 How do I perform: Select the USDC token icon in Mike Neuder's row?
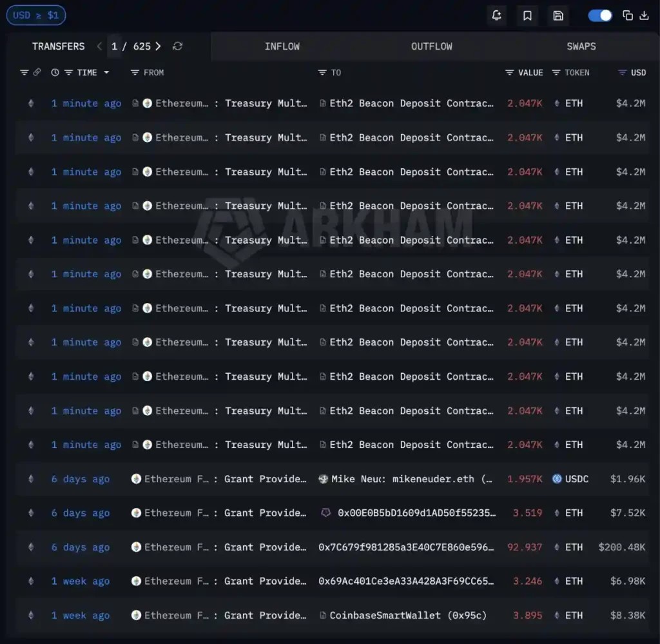pyautogui.click(x=556, y=479)
